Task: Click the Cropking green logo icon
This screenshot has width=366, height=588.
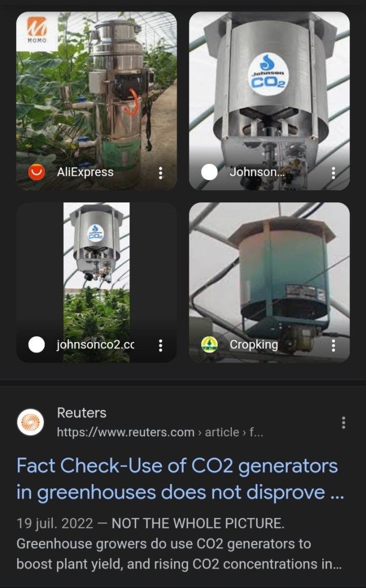Action: point(209,345)
